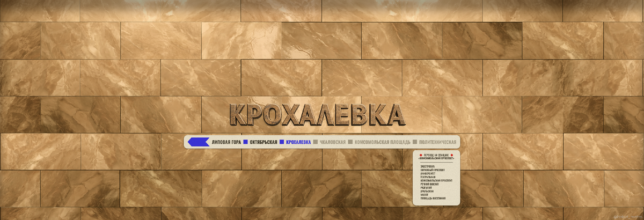Click Комсомольский проспект in the station list
Screen dimensions: 644x220
pyautogui.click(x=436, y=181)
